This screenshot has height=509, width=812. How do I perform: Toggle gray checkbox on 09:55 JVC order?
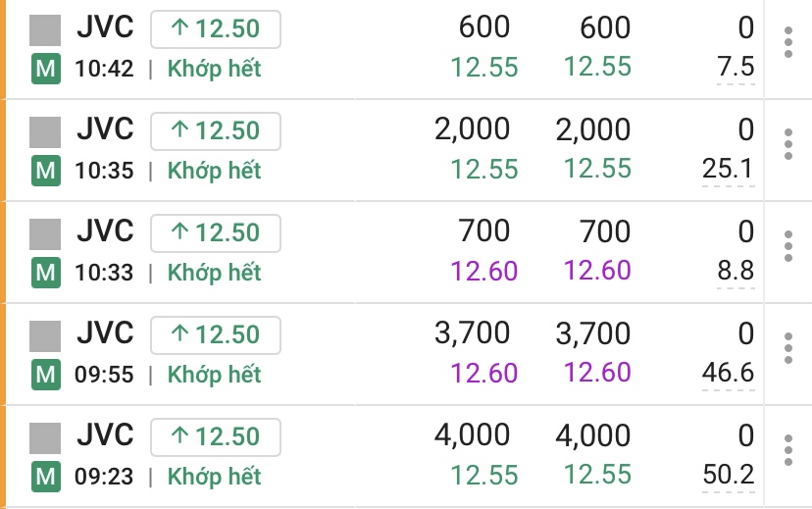point(45,335)
